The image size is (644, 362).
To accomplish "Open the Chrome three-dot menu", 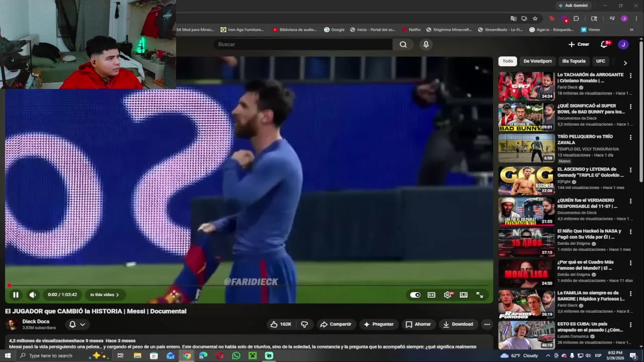I will click(x=636, y=19).
